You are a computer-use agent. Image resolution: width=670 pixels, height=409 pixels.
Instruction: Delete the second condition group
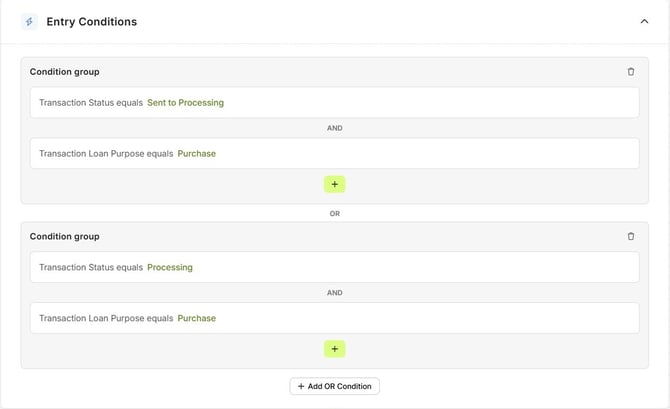click(x=630, y=237)
